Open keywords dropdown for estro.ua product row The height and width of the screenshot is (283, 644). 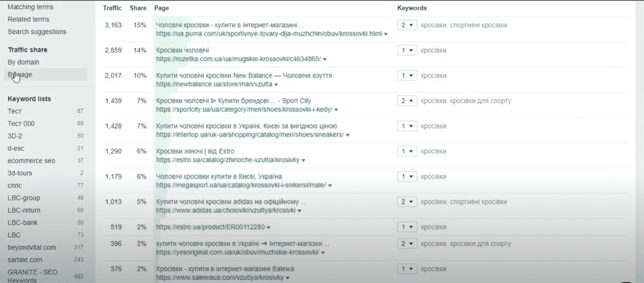(407, 227)
